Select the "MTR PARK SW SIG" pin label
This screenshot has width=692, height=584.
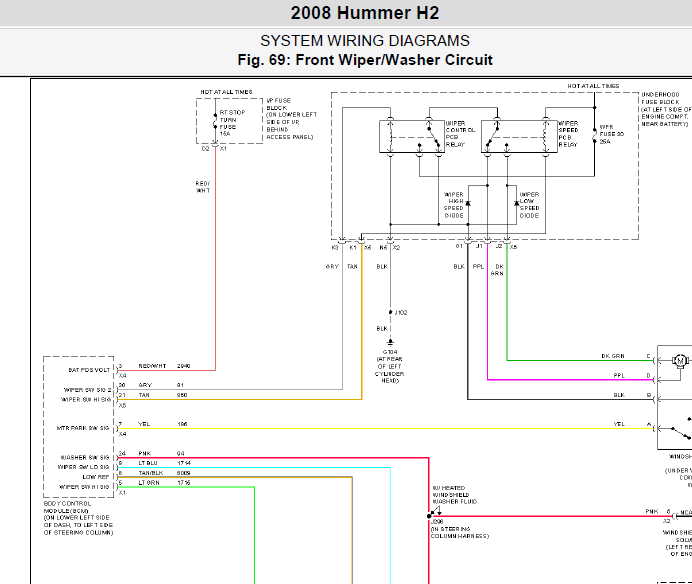tap(83, 428)
